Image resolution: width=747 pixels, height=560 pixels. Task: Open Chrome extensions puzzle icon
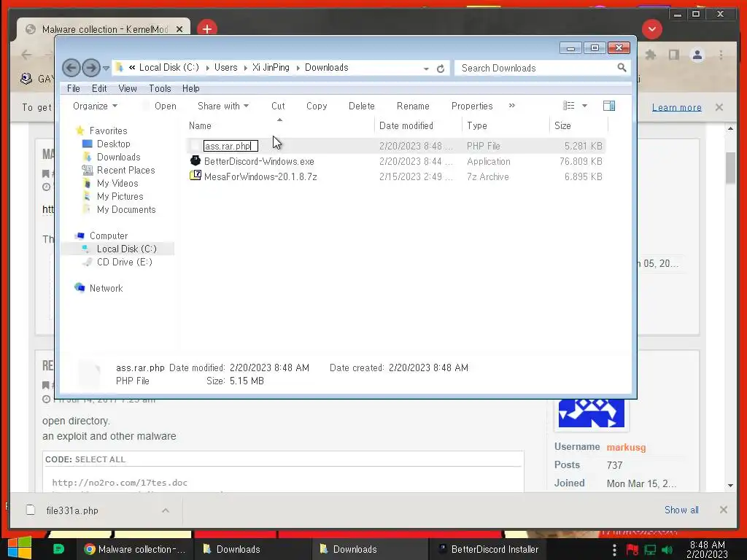pyautogui.click(x=650, y=55)
